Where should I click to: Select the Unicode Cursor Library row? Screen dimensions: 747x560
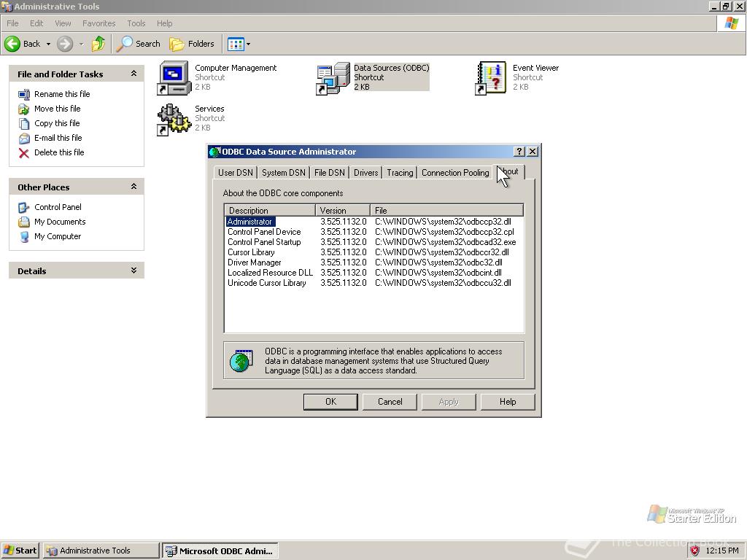[374, 283]
